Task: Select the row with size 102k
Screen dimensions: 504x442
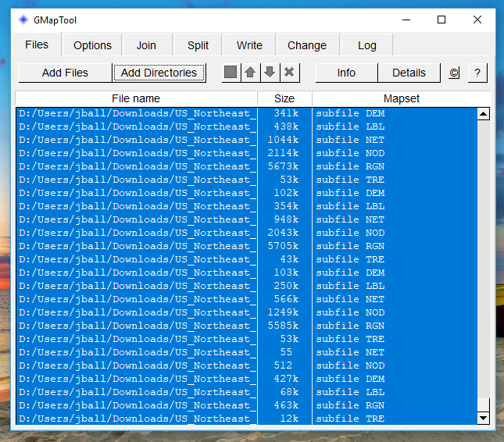Action: coord(247,193)
